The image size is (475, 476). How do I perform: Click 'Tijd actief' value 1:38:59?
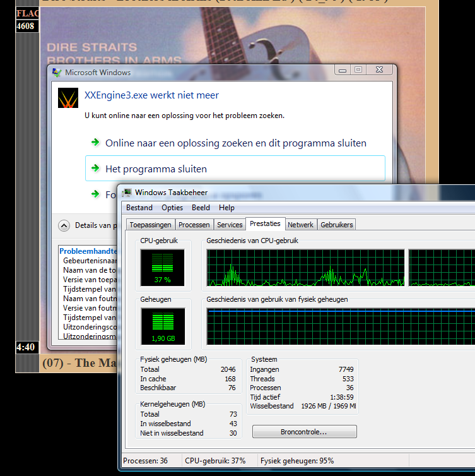(x=342, y=397)
